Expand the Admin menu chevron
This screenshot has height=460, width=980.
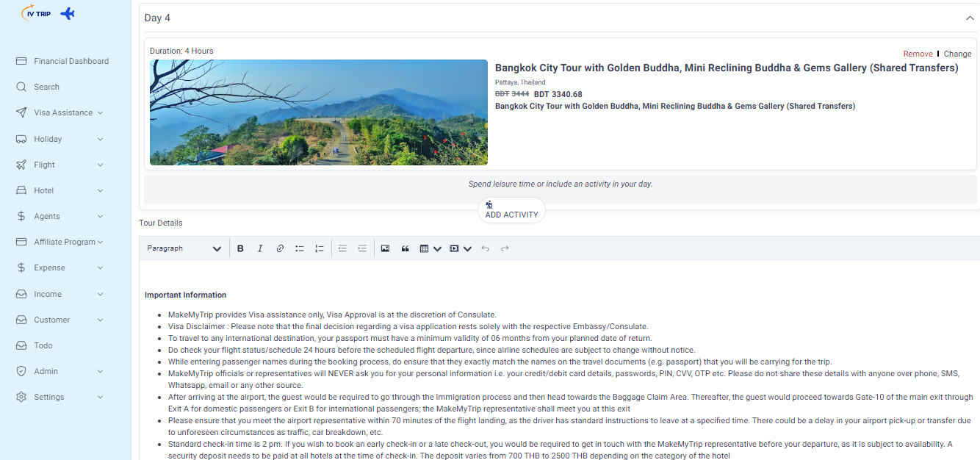click(100, 371)
